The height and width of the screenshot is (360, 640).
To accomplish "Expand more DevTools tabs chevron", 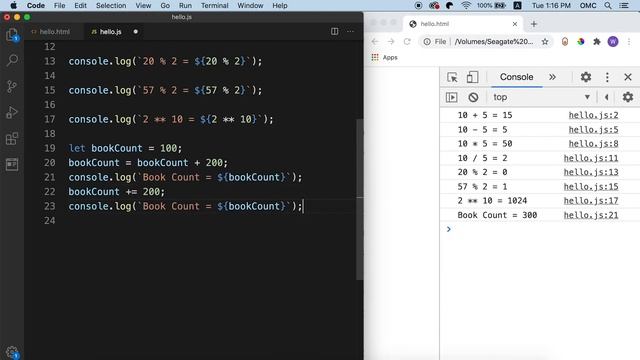I will pyautogui.click(x=552, y=77).
